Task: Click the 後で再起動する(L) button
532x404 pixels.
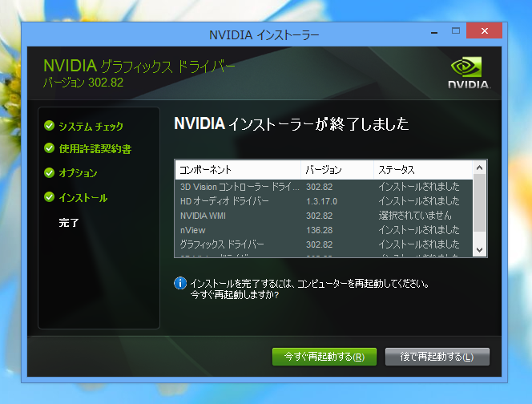Action: click(x=437, y=357)
